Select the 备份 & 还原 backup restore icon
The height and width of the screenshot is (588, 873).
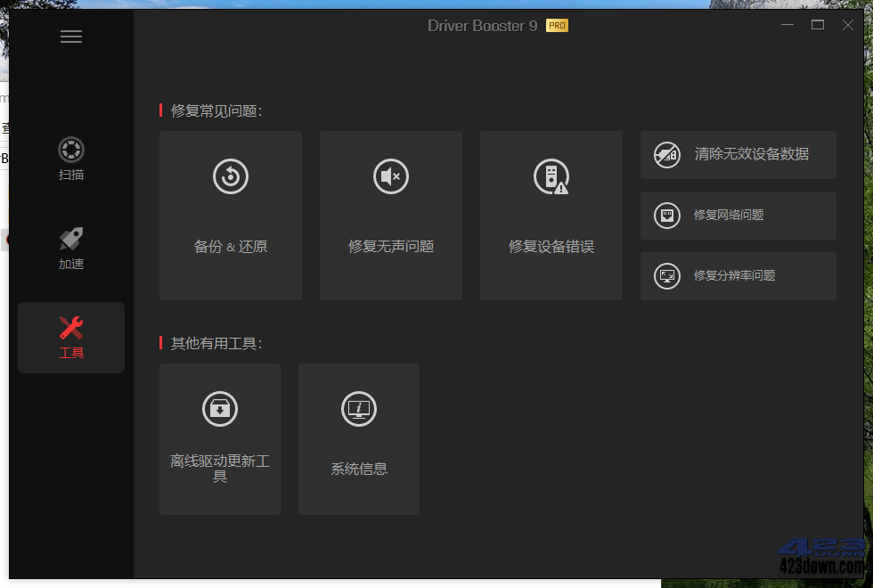point(230,176)
